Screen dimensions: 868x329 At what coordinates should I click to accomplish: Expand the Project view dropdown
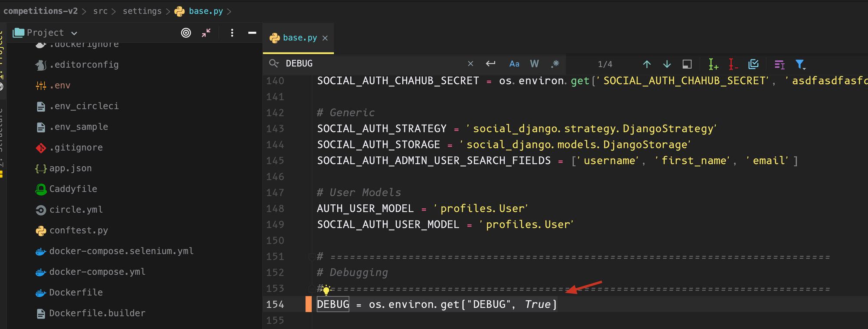click(74, 33)
